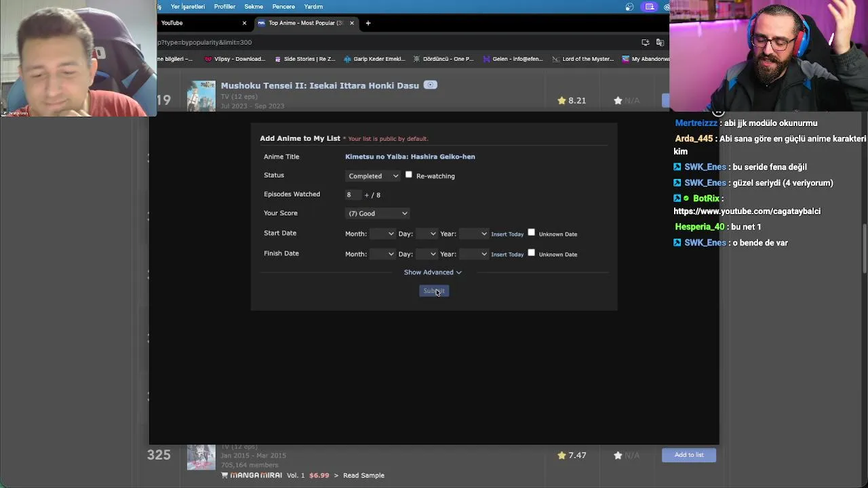
Task: Open Yer İşaretleri menu
Action: (x=188, y=7)
